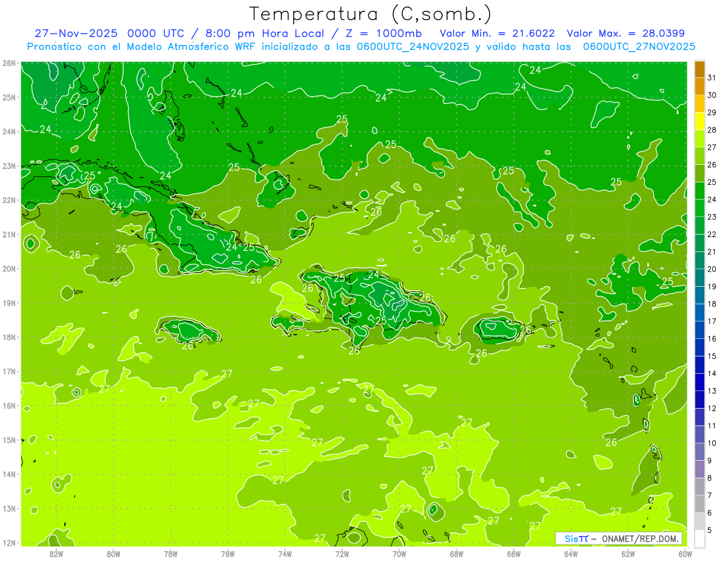
Task: Click latitude label '24N'
Action: 10,132
